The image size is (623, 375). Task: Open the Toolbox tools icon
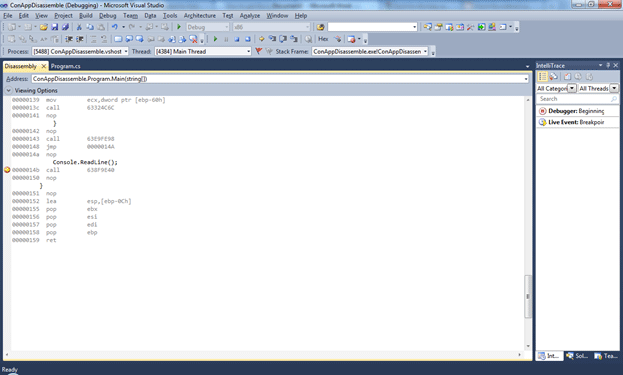[470, 27]
